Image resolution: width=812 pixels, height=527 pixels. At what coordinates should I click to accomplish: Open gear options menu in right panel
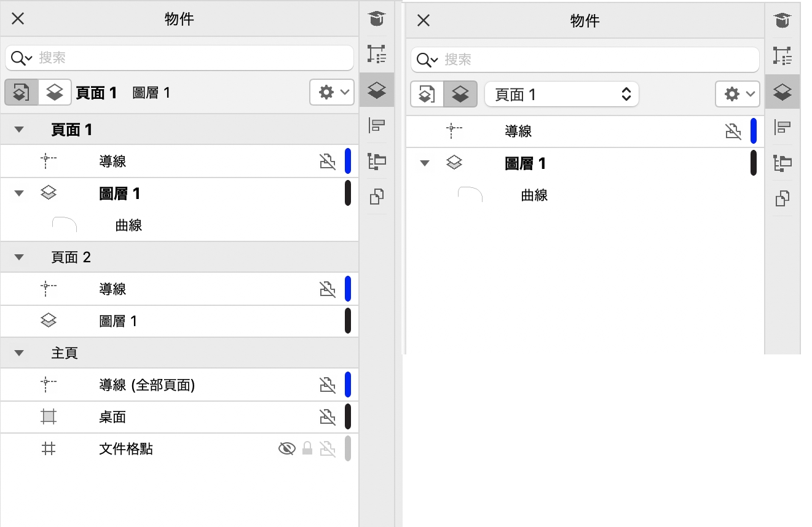[x=737, y=95]
